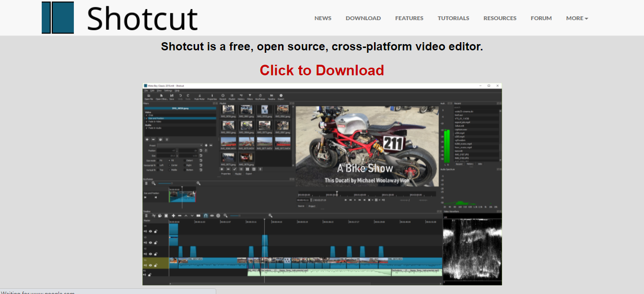Select the IMG_0066.MOV playlist thumbnail
The image size is (644, 294).
[x=228, y=143]
